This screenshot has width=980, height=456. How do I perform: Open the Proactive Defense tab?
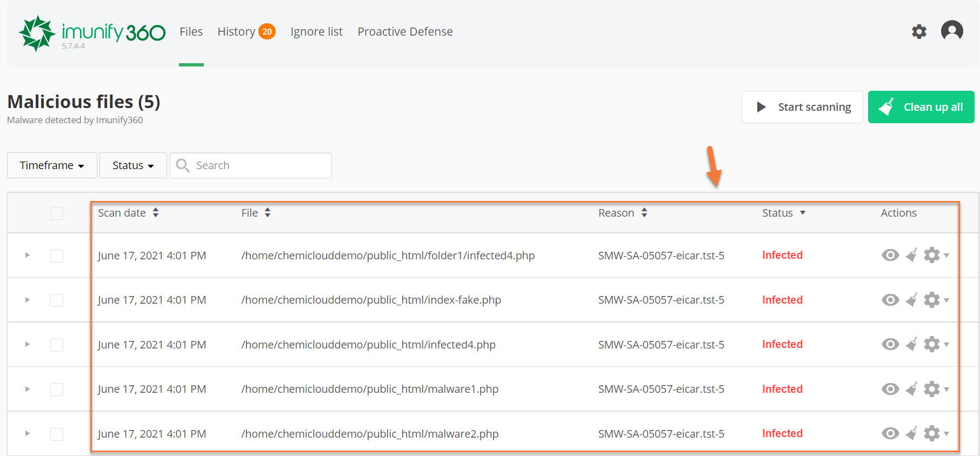click(x=405, y=32)
